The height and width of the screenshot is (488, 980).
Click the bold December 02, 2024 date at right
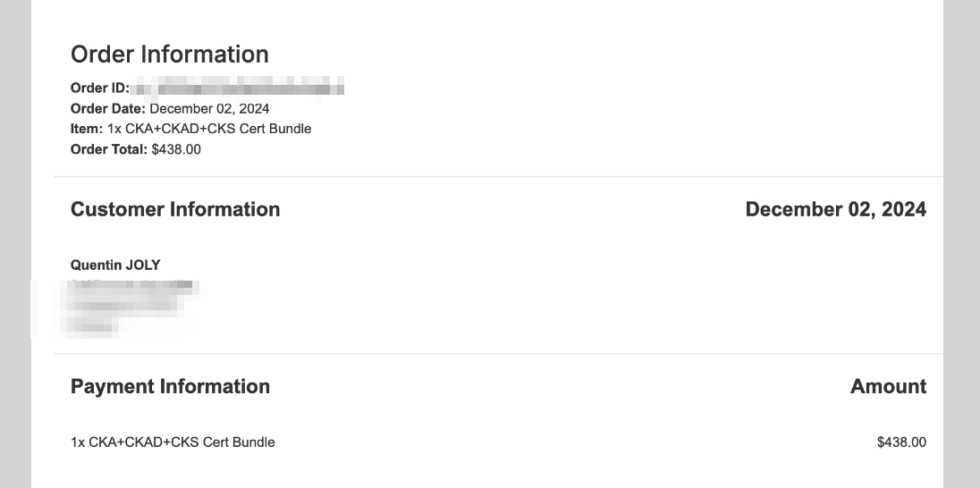coord(835,209)
